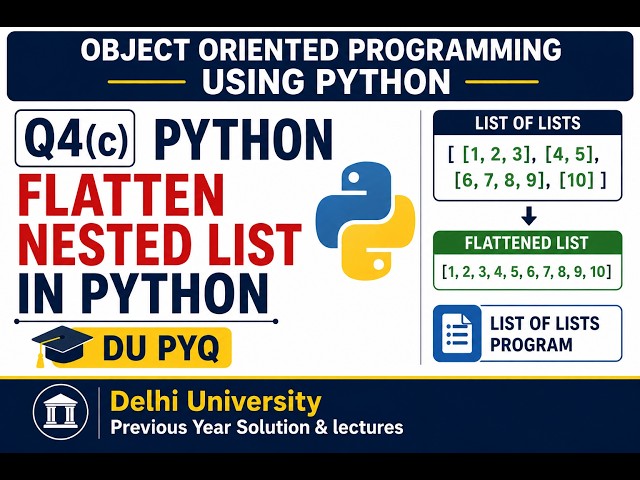The image size is (640, 480).
Task: Click the sublist '[6, 7, 8, 9]'
Action: (500, 180)
